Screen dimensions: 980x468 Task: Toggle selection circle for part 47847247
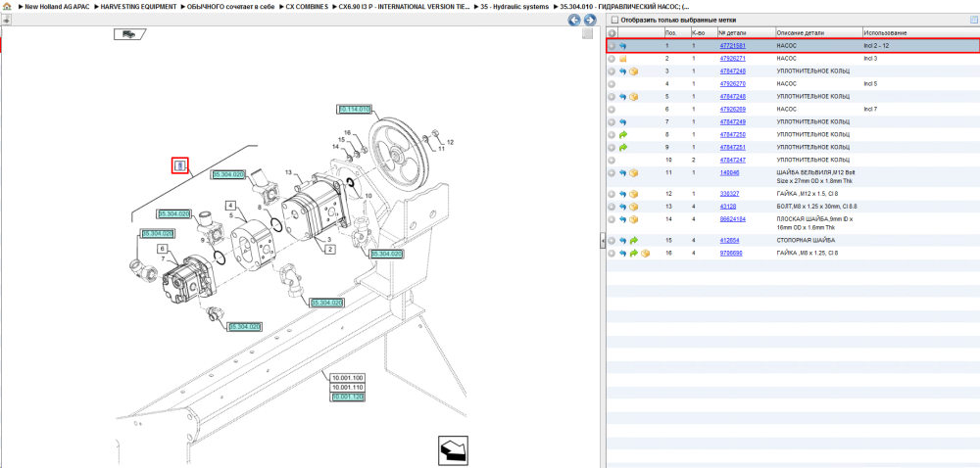(612, 160)
